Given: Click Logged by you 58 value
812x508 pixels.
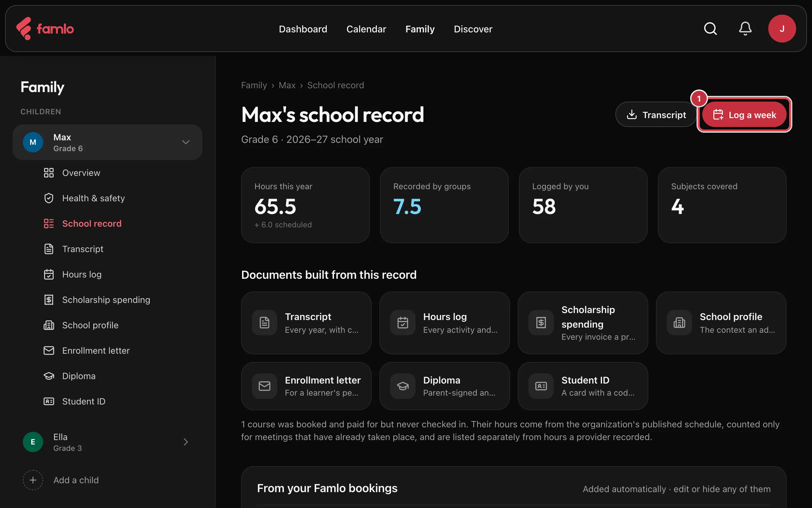Looking at the screenshot, I should (544, 206).
